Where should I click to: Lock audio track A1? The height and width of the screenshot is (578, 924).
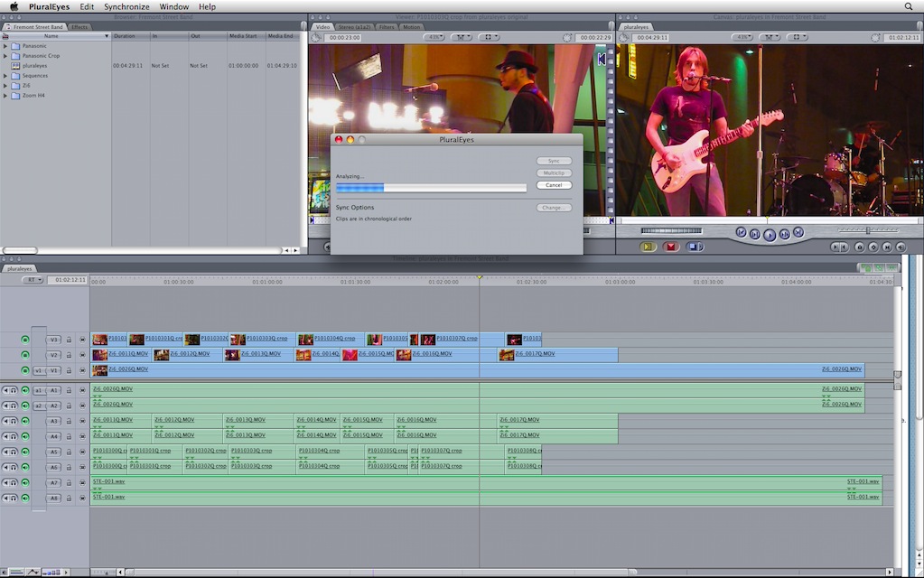click(x=69, y=390)
